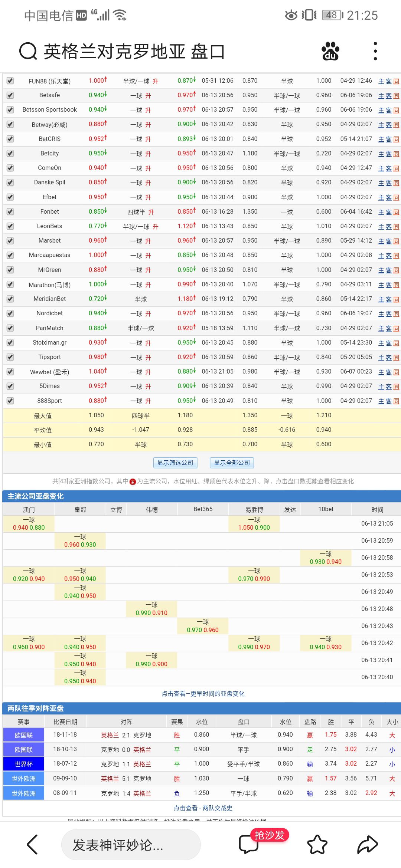Toggle the Fonbet row checkbox
The height and width of the screenshot is (868, 401).
tap(10, 212)
